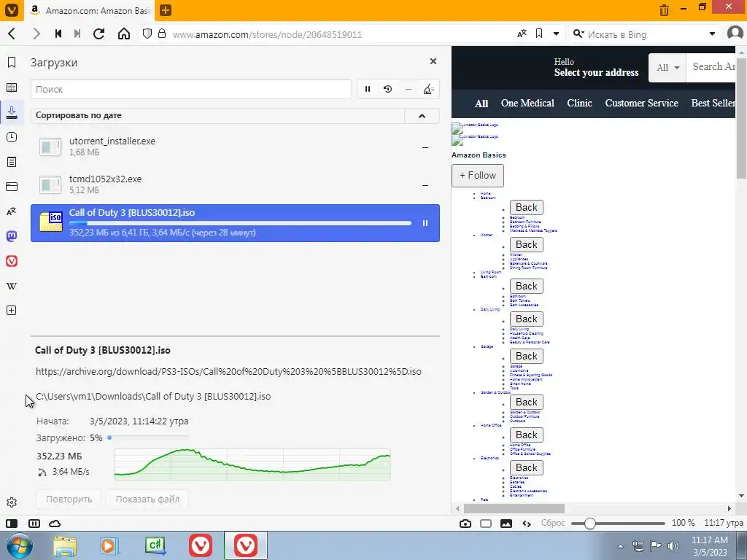Open a new tab with plus button
The height and width of the screenshot is (560, 747).
[166, 10]
